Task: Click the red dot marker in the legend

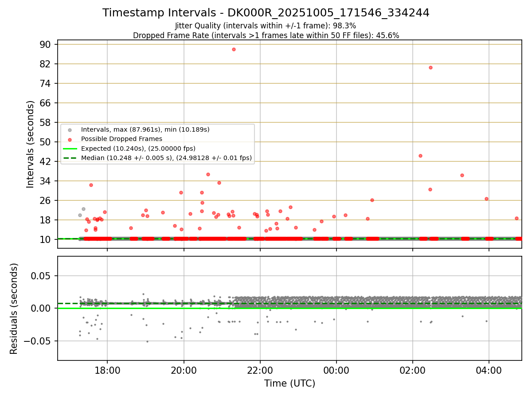Action: pyautogui.click(x=70, y=139)
